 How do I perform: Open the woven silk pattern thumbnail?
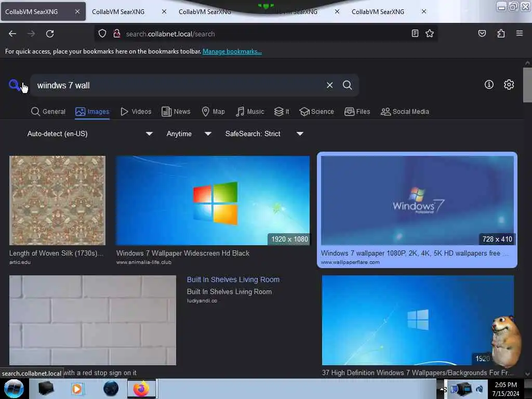pyautogui.click(x=57, y=200)
